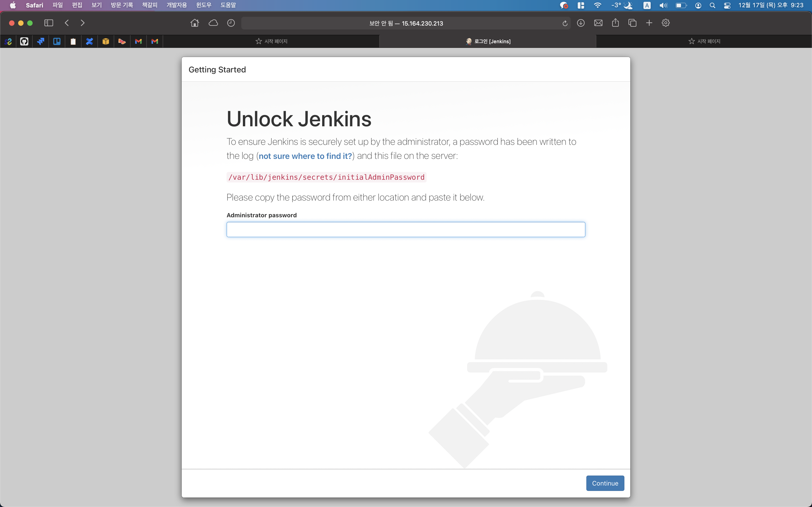The width and height of the screenshot is (812, 507).
Task: Click the address bar showing 15.164.230.213
Action: 406,23
